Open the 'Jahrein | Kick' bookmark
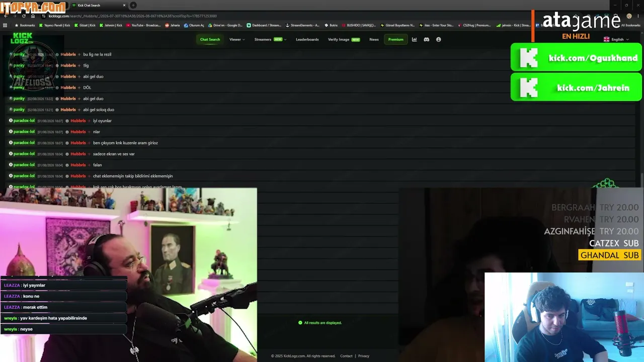 (111, 25)
